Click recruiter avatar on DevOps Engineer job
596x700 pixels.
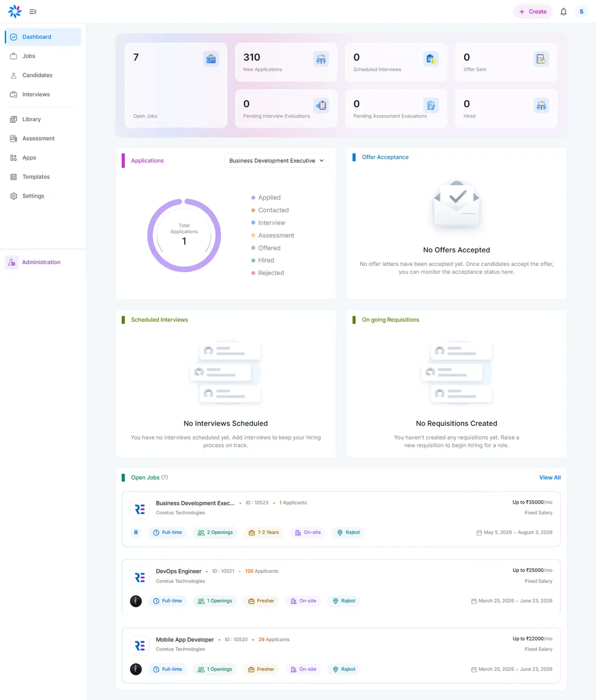tap(136, 601)
